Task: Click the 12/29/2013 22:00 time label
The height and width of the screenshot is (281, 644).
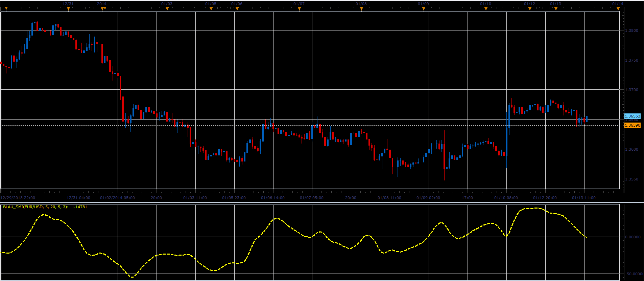Action: [x=18, y=198]
